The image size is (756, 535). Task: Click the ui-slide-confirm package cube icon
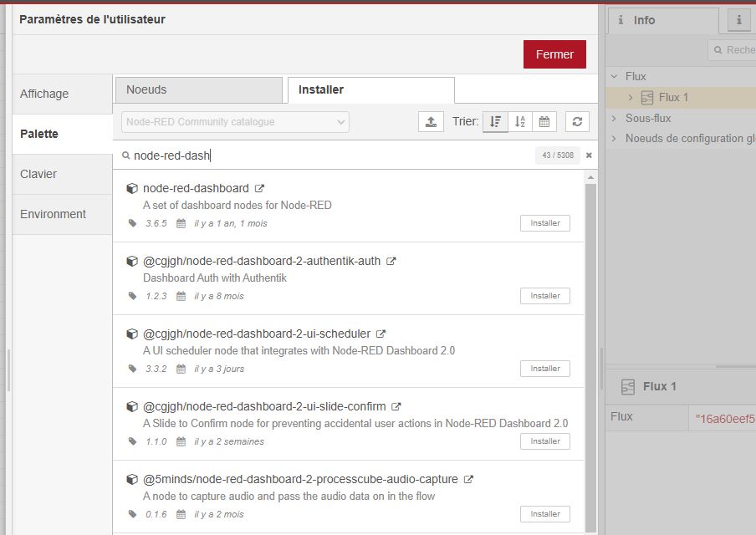point(132,407)
